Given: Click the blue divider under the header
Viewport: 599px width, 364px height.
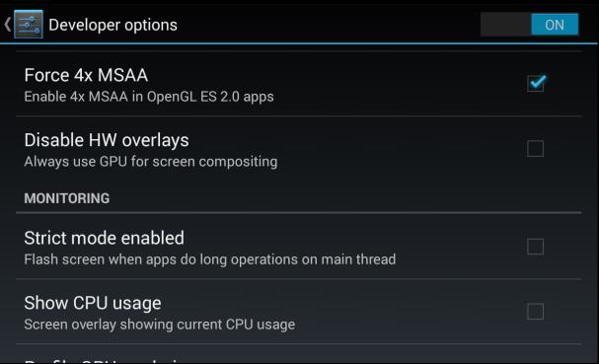Looking at the screenshot, I should (300, 43).
